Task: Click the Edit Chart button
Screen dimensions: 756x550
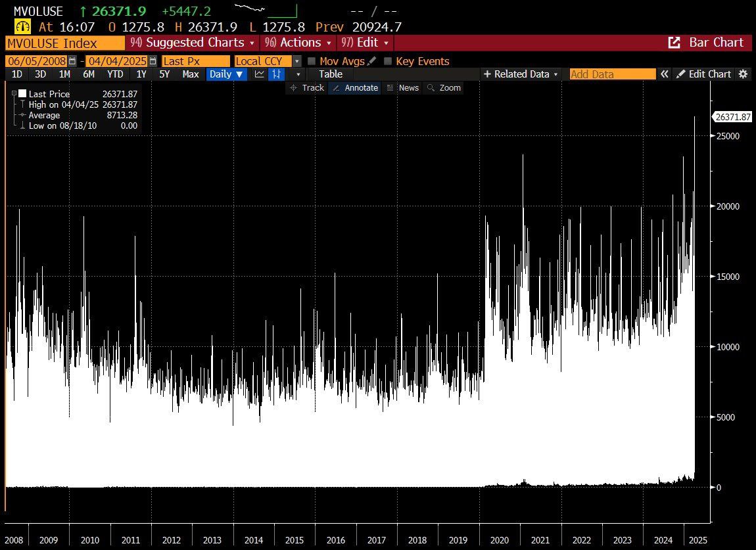Action: 703,74
